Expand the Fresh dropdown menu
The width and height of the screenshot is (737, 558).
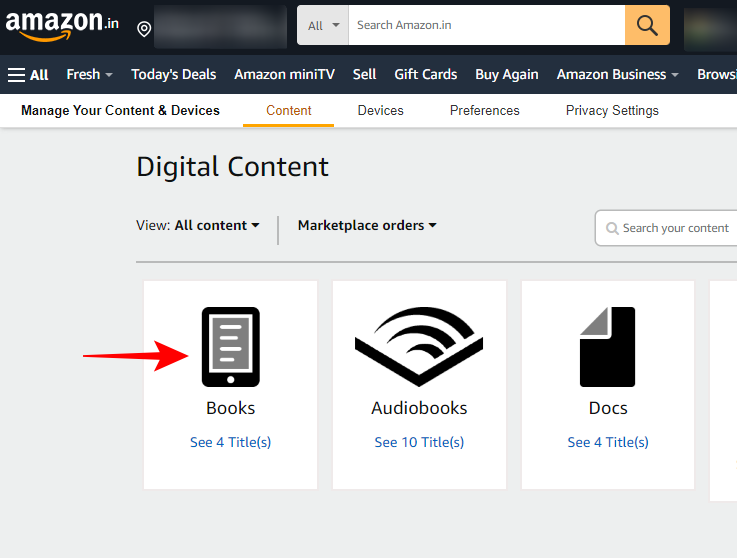[89, 74]
